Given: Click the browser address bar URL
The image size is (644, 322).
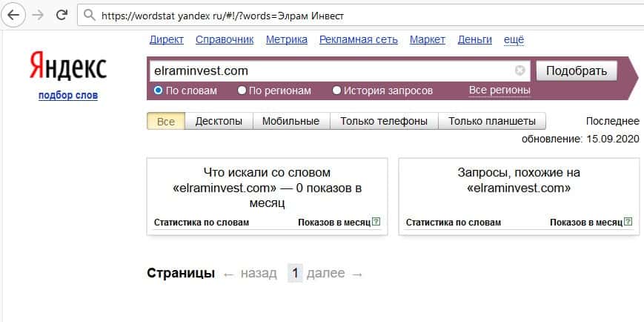Looking at the screenshot, I should (222, 16).
